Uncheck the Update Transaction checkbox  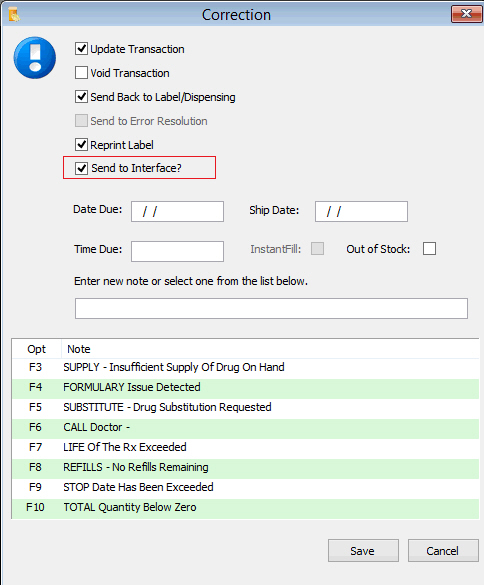tap(81, 49)
